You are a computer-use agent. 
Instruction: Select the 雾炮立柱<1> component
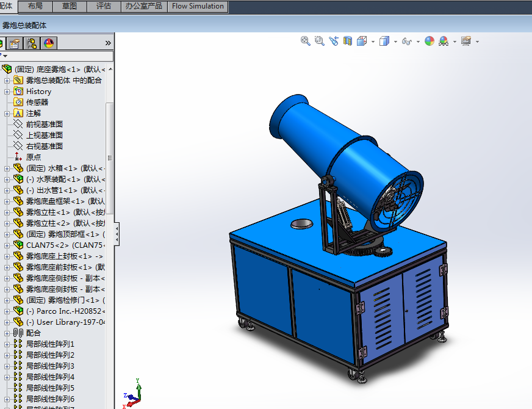[65, 212]
